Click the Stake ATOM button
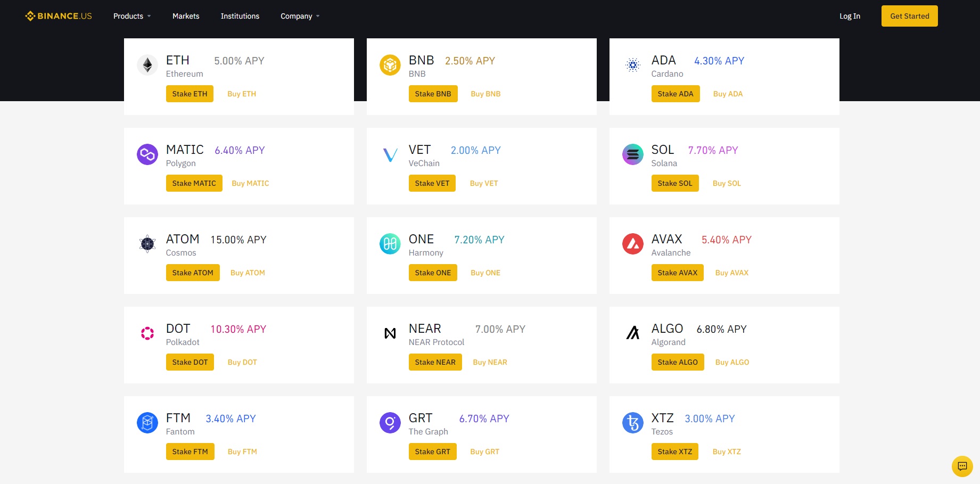Screen dimensions: 980x484 pos(193,273)
